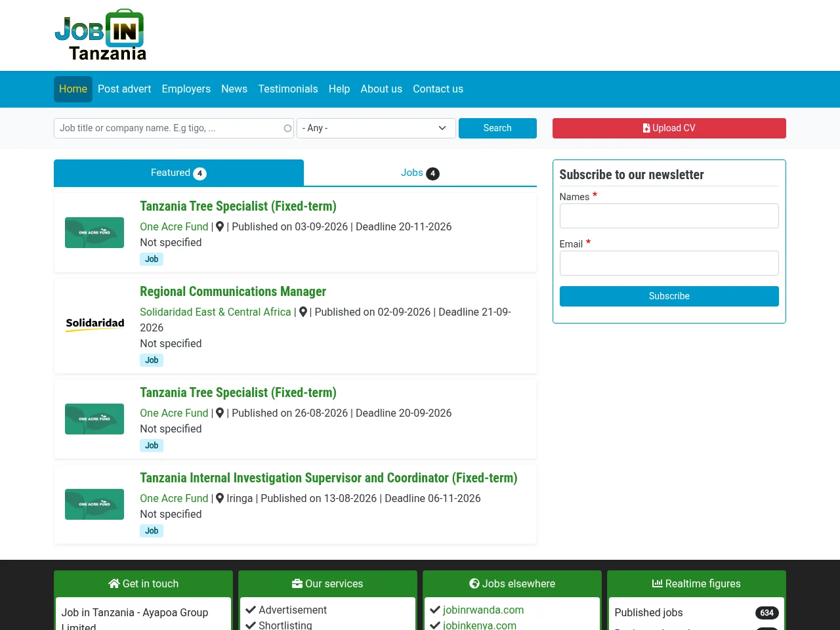
Task: Open the job published 26-08-2026: Tanzania Tree Specialist
Action: coord(238,392)
